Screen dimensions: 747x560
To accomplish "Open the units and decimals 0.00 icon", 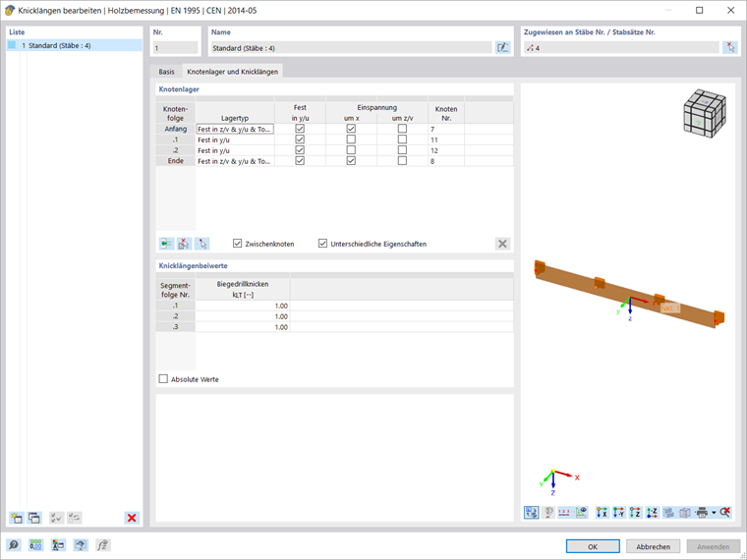I will (x=35, y=545).
